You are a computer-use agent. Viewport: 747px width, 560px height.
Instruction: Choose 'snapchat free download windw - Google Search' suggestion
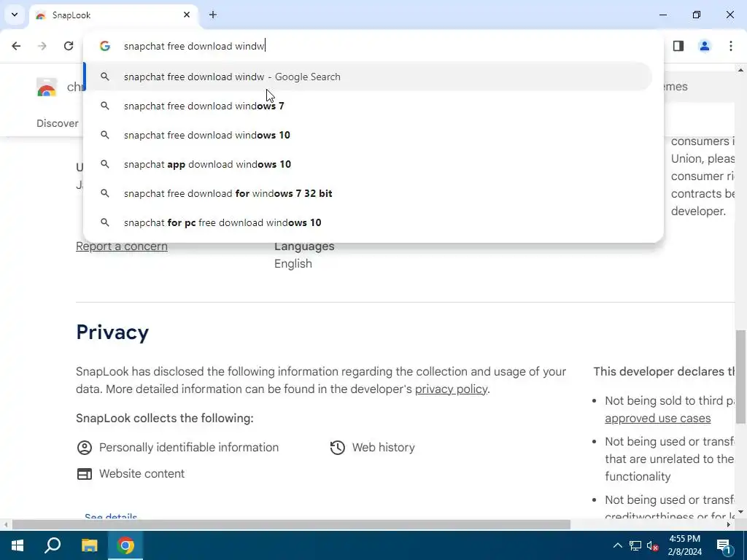point(368,77)
